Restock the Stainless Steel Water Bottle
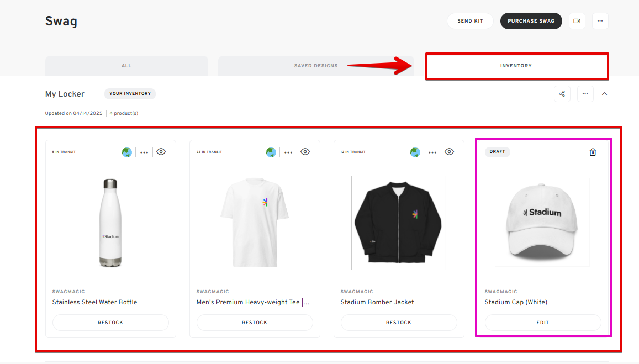639x364 pixels. coord(110,323)
